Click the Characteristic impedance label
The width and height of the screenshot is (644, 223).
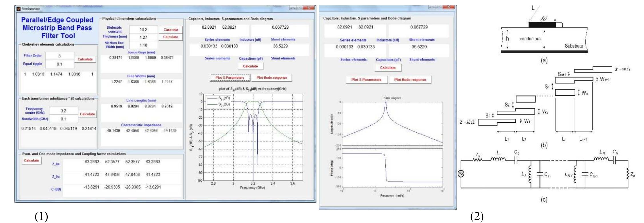pyautogui.click(x=141, y=125)
